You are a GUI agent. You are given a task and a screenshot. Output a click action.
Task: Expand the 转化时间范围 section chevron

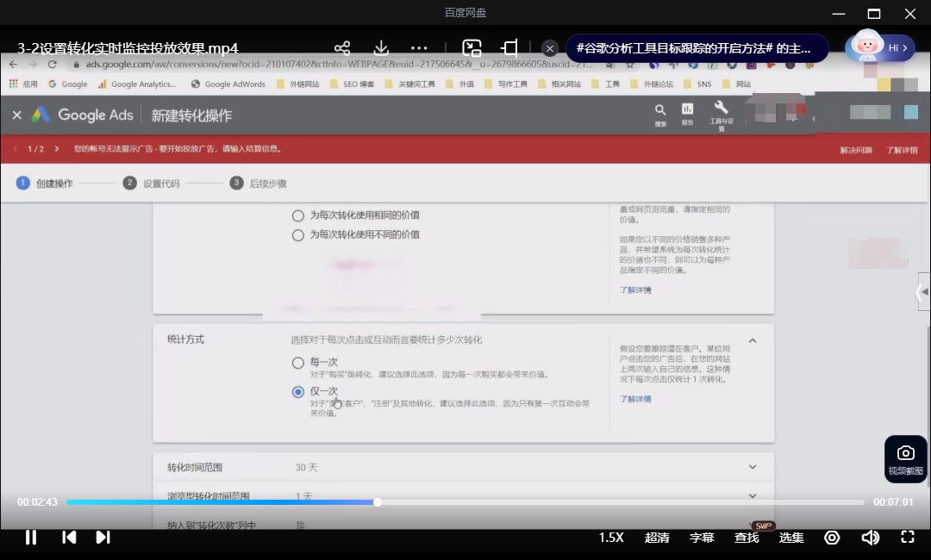click(x=753, y=467)
